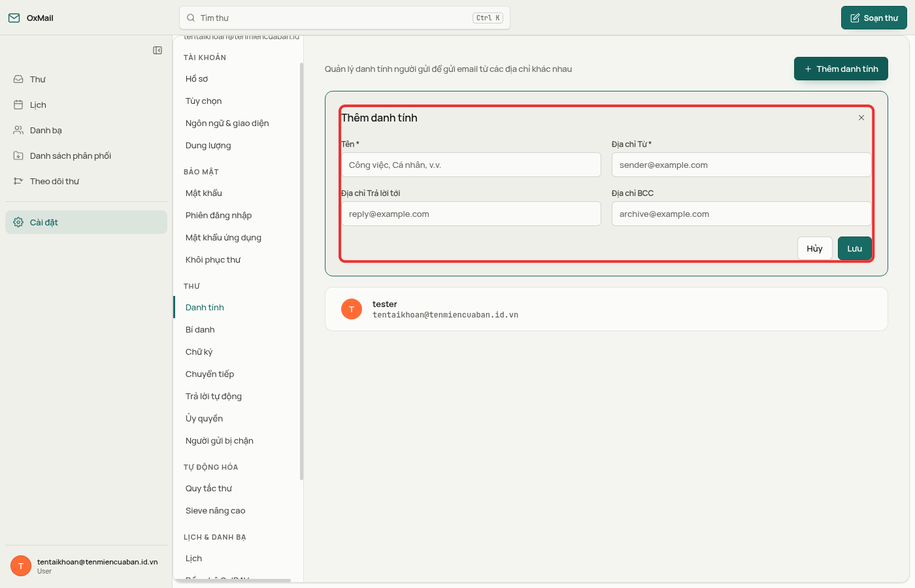
Task: Click the settings list vertical scrollbar
Action: point(301,271)
